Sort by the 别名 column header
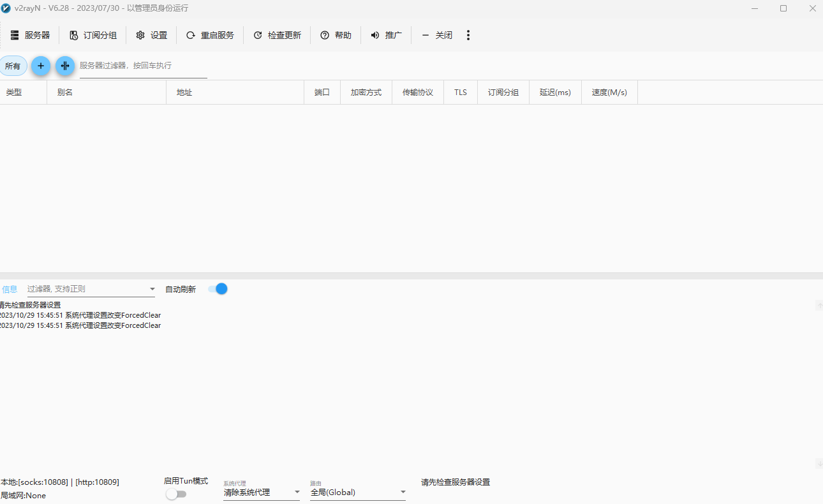 coord(107,93)
